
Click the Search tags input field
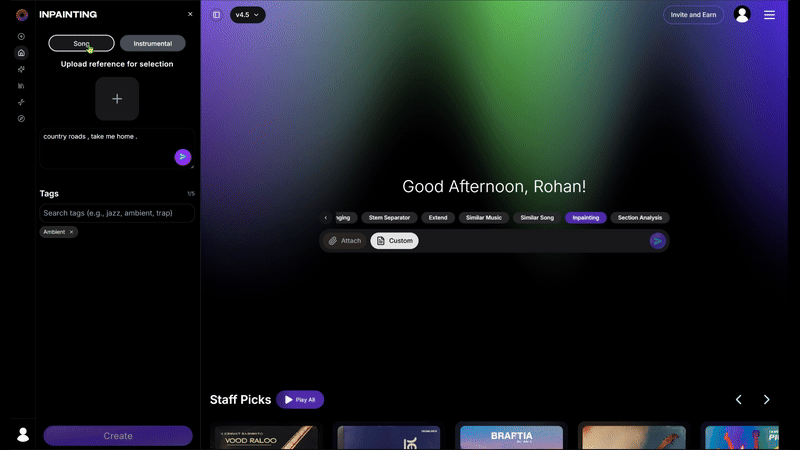click(117, 213)
